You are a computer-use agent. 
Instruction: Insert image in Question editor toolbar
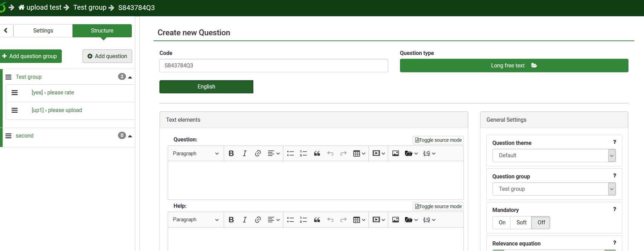(396, 154)
